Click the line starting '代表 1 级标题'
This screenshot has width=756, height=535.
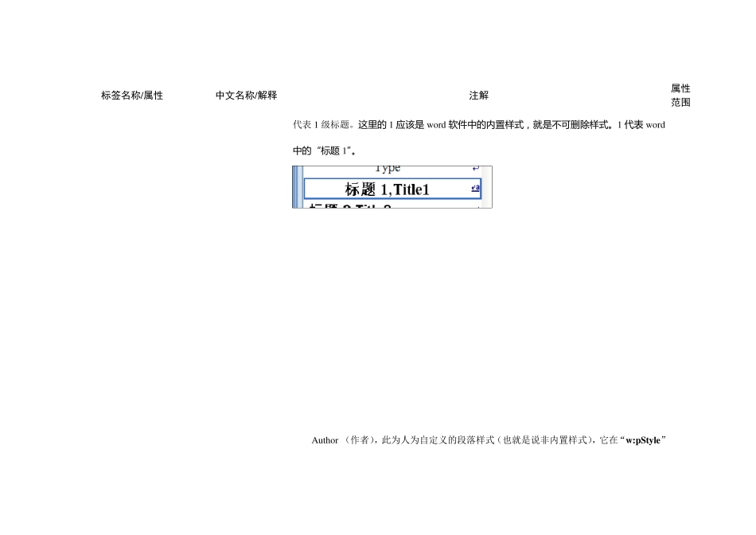coord(479,125)
